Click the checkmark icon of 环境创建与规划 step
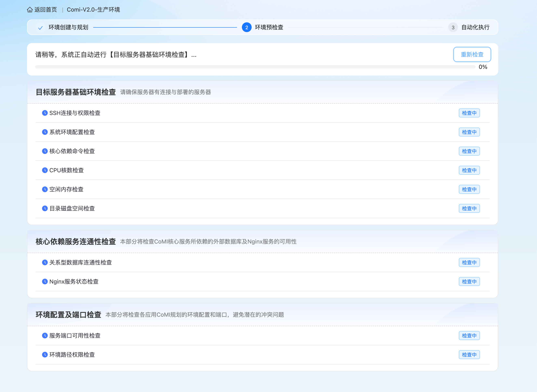Screen dimensions: 537x392 coord(40,28)
